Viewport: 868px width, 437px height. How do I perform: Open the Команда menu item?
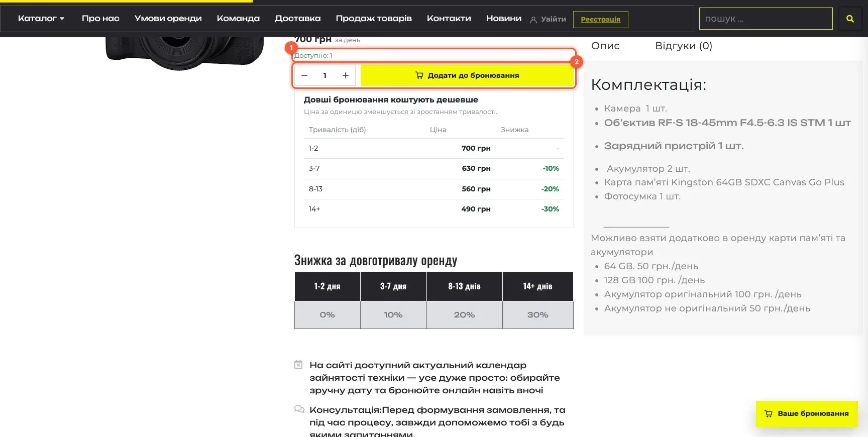[x=238, y=19]
